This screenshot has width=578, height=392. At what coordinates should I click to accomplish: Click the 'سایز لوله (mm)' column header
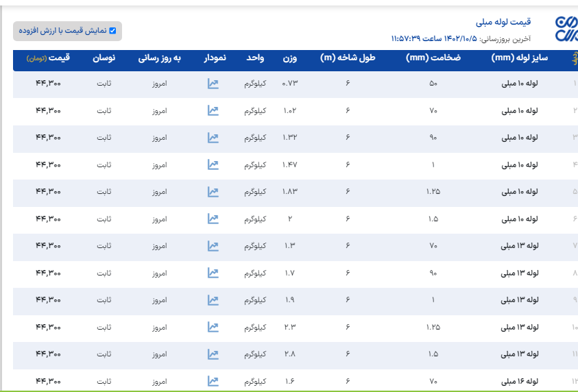coord(520,59)
